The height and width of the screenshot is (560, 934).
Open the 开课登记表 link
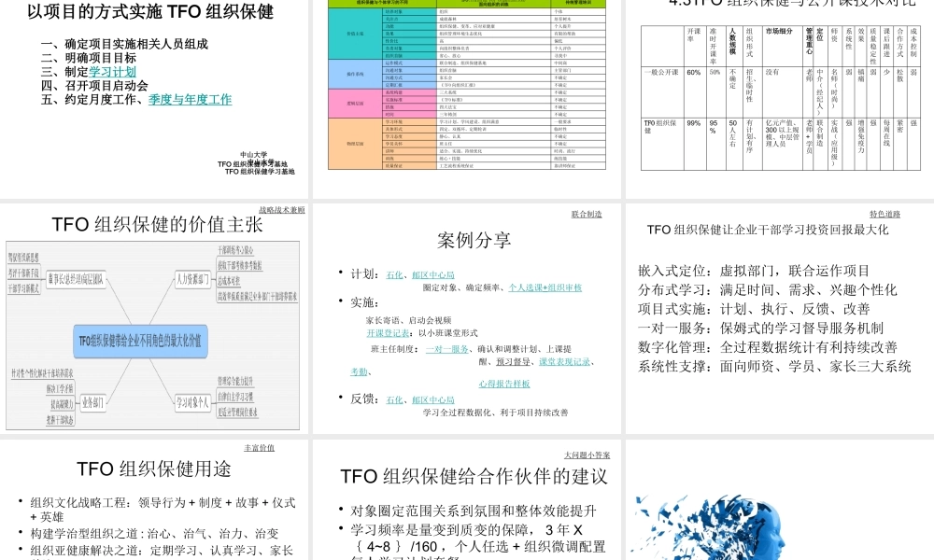point(388,333)
